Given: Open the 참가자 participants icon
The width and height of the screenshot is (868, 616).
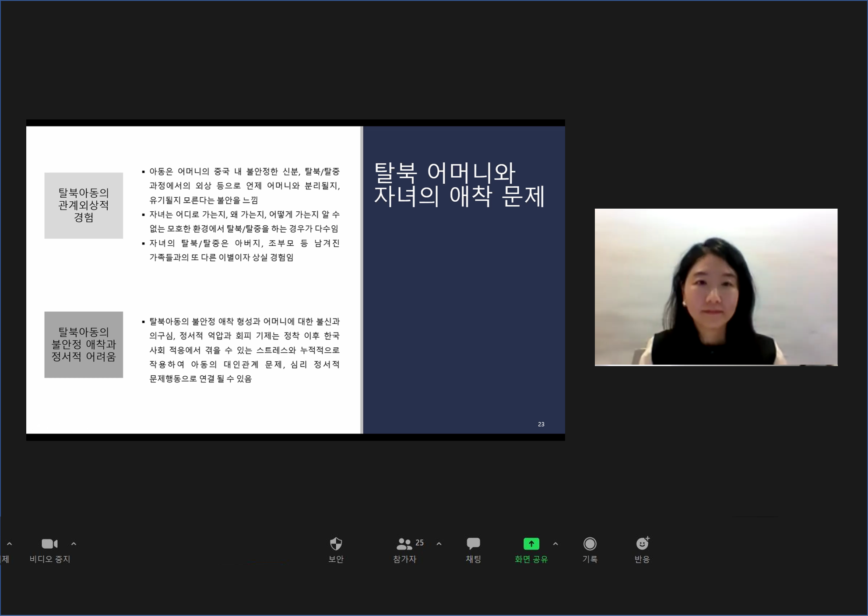Looking at the screenshot, I should point(404,544).
